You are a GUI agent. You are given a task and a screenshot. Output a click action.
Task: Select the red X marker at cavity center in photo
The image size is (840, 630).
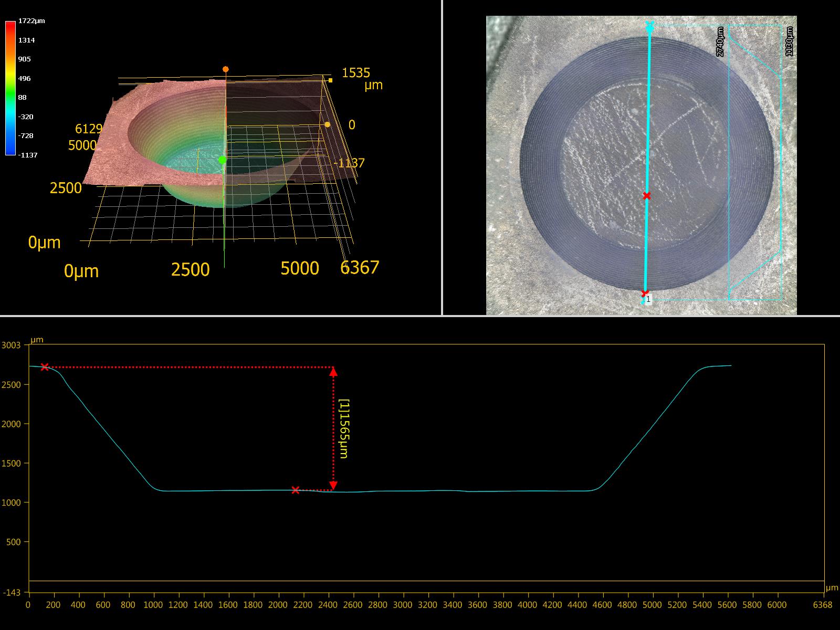[x=647, y=196]
